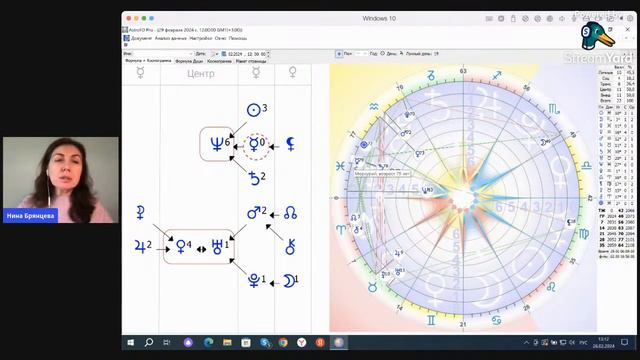Open the Помощь menu

(x=238, y=38)
